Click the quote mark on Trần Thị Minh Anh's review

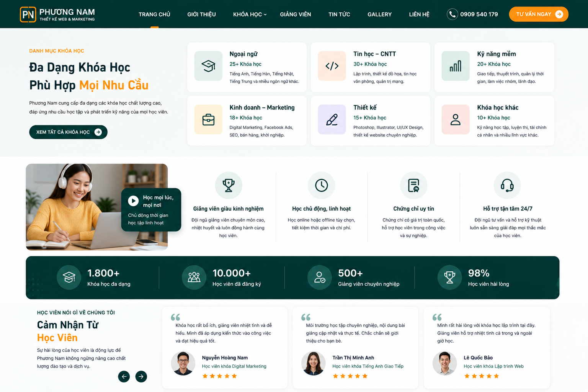[x=306, y=317]
